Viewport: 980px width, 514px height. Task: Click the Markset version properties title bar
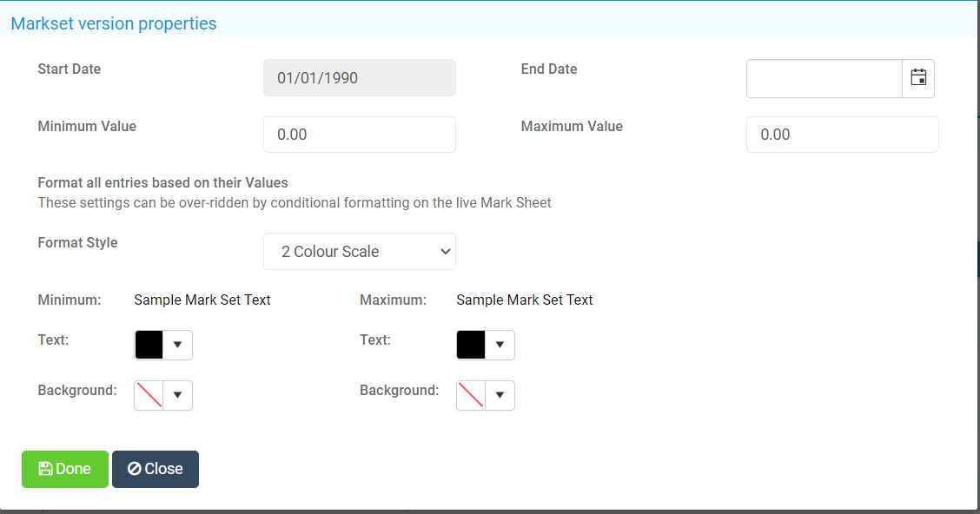click(x=113, y=23)
